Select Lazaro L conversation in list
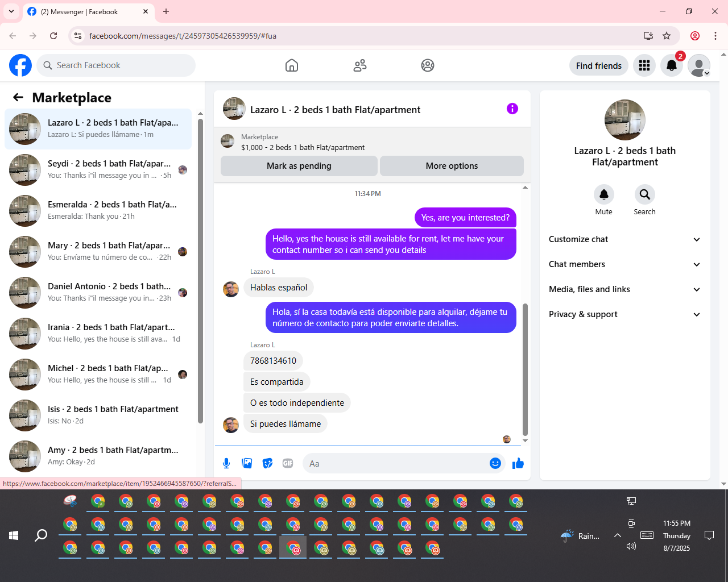This screenshot has height=582, width=728. pyautogui.click(x=98, y=129)
